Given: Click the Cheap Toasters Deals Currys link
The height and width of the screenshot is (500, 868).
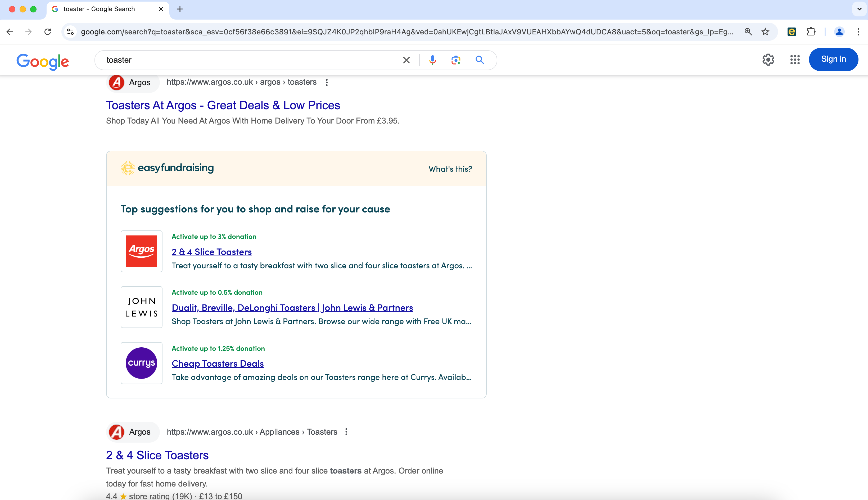Looking at the screenshot, I should tap(218, 363).
